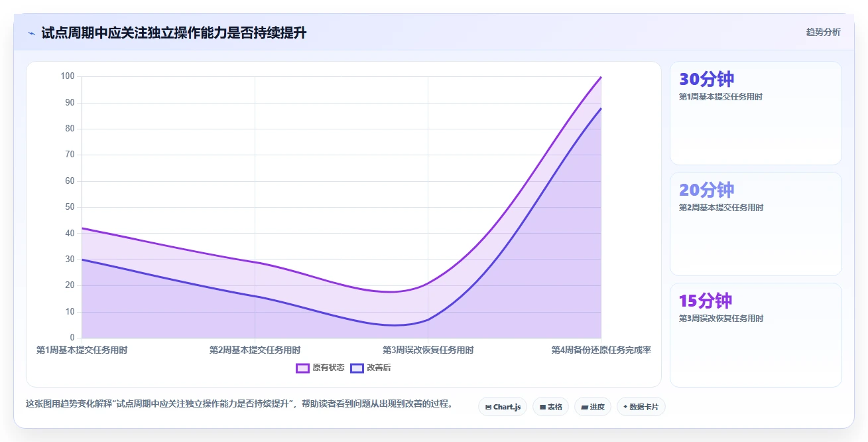The height and width of the screenshot is (442, 868).
Task: Click the 趋势分析 label in header
Action: 824,32
